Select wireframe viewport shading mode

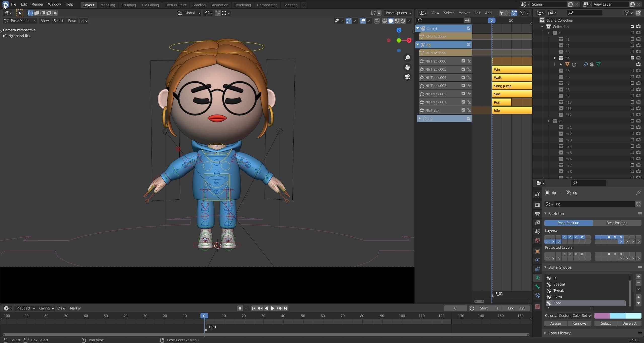(x=385, y=21)
